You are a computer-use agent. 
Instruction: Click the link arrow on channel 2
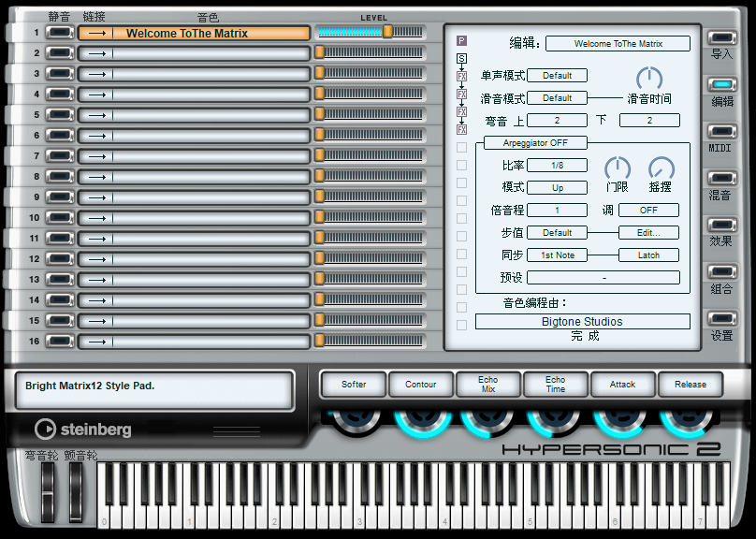[x=97, y=53]
